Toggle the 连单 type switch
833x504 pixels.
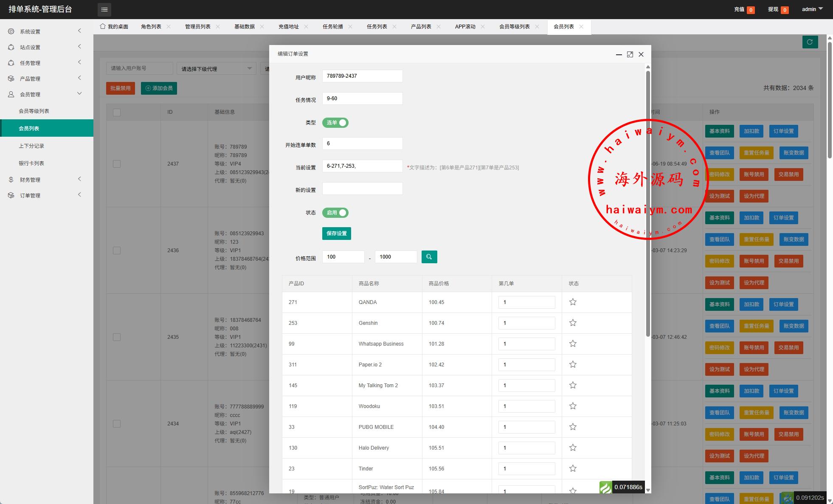pos(335,123)
